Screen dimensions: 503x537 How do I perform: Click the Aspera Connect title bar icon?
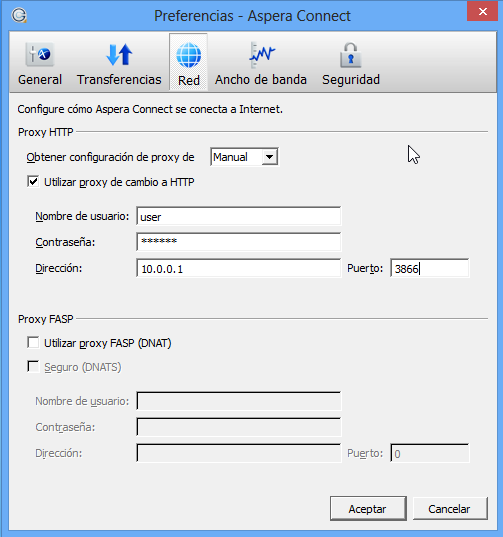click(19, 15)
